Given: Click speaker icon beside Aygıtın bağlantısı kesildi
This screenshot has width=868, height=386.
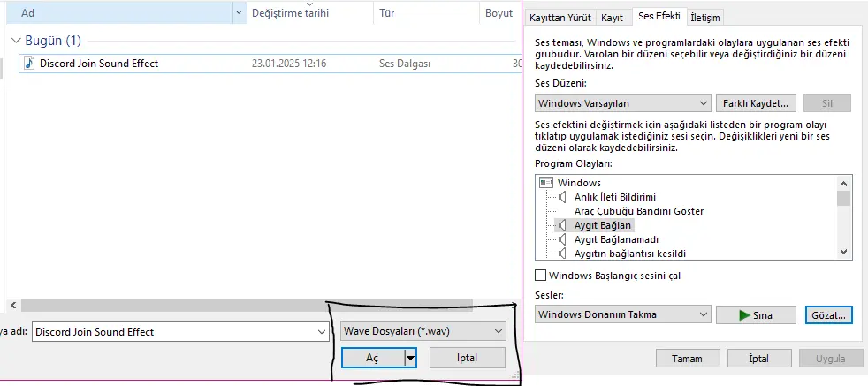Looking at the screenshot, I should [x=562, y=254].
